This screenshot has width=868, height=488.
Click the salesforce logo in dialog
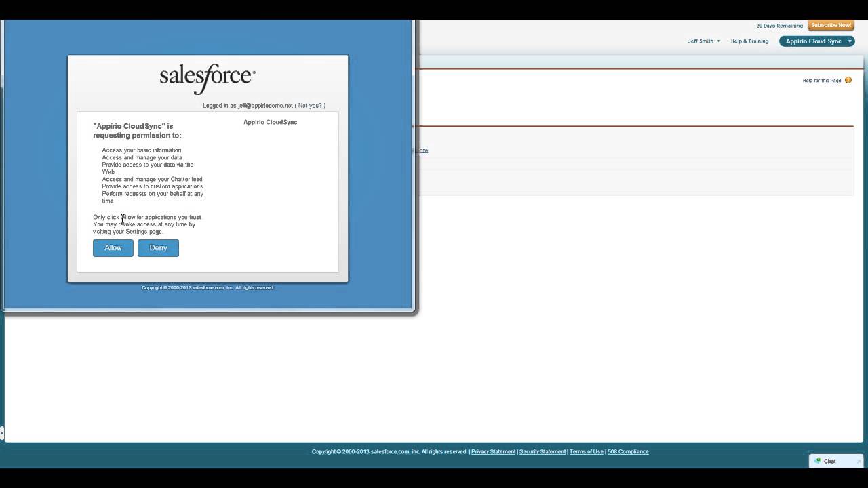208,78
